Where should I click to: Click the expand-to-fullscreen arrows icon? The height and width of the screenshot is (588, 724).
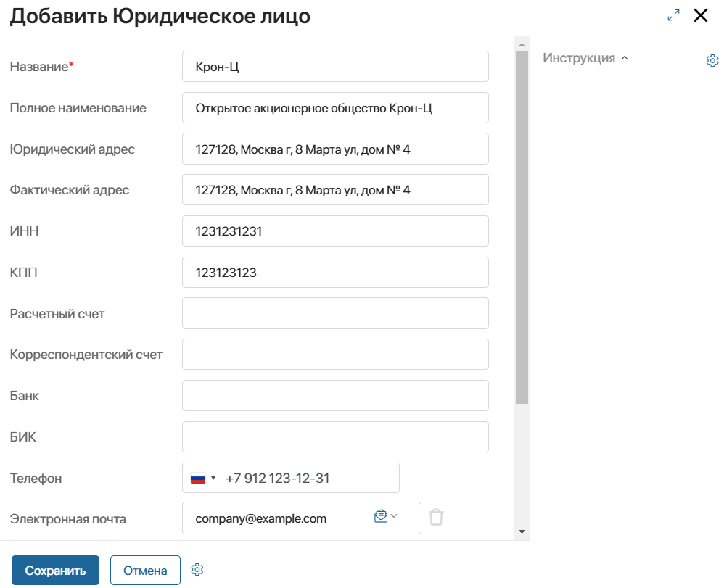(673, 15)
